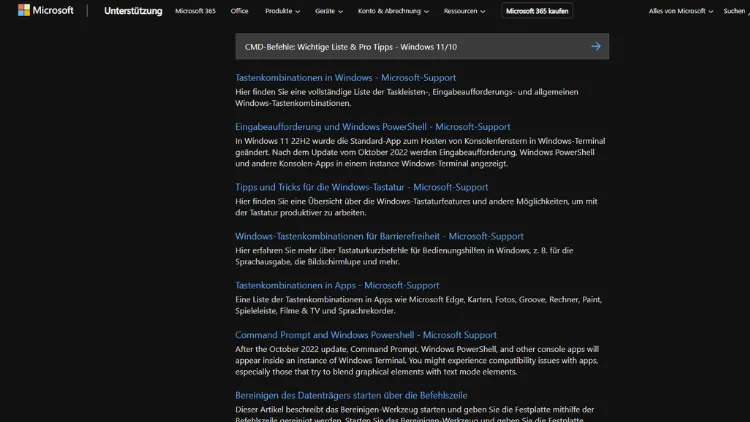Expand the Geräte dropdown menu
This screenshot has height=422, width=750.
point(329,11)
